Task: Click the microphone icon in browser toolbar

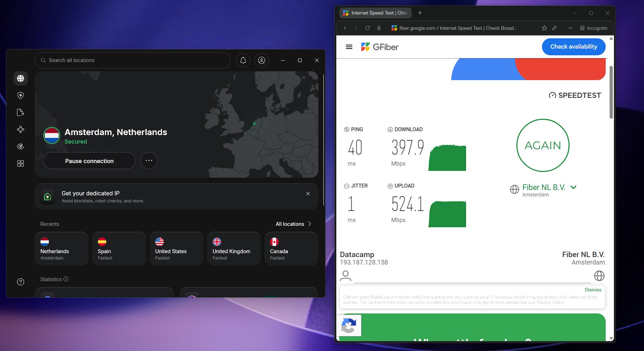Action: 379,28
